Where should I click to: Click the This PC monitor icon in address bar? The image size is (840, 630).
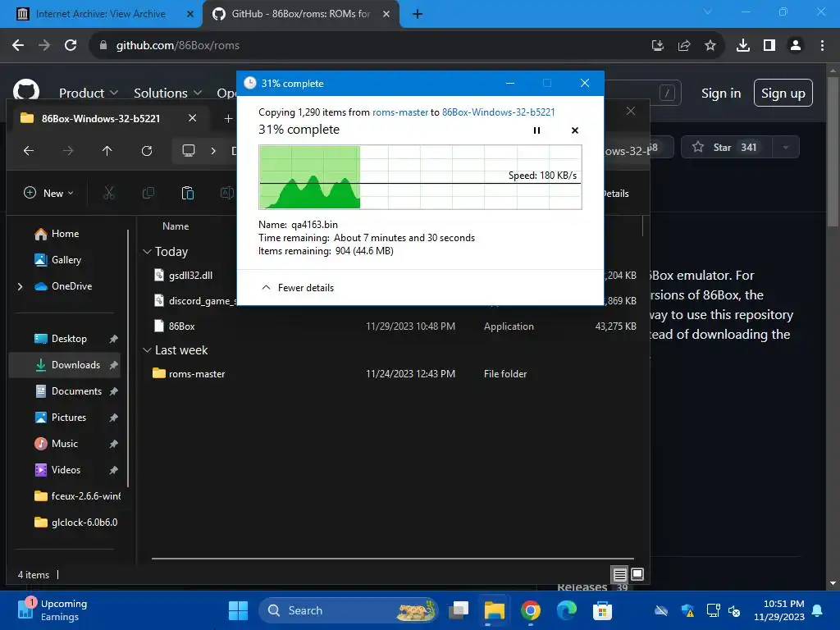[x=189, y=151]
